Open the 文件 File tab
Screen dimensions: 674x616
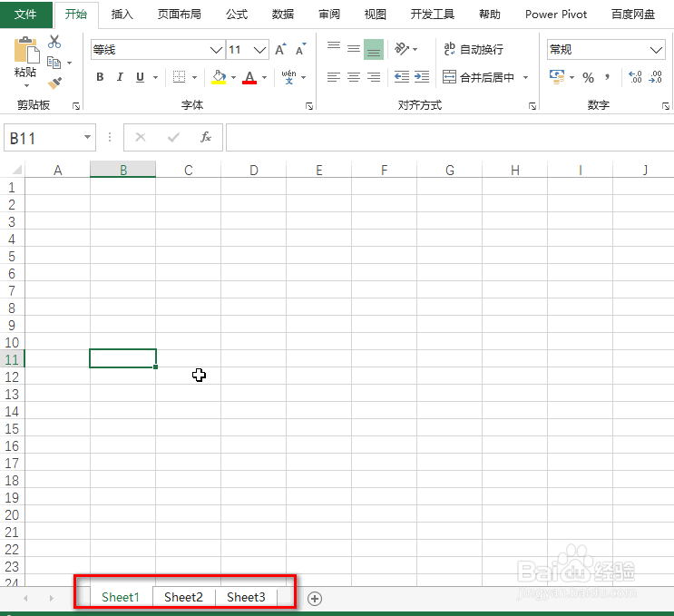(x=25, y=15)
